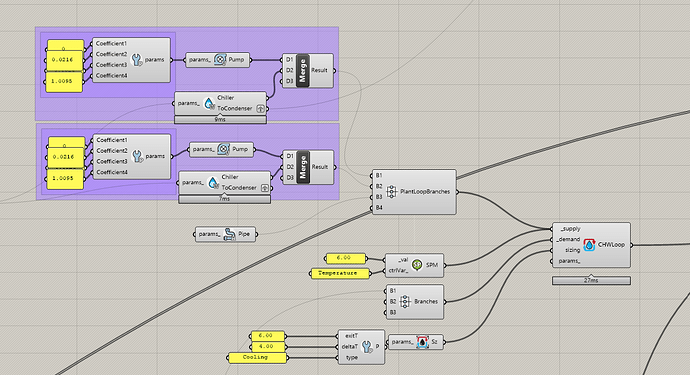The width and height of the screenshot is (690, 375).
Task: Click the params_ input on Pipe component
Action: click(x=209, y=234)
